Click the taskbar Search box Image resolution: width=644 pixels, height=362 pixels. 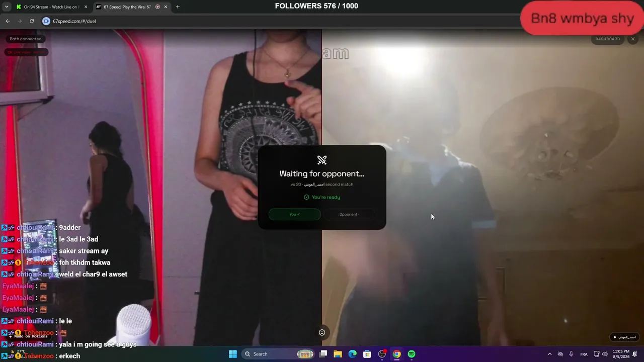pos(278,354)
